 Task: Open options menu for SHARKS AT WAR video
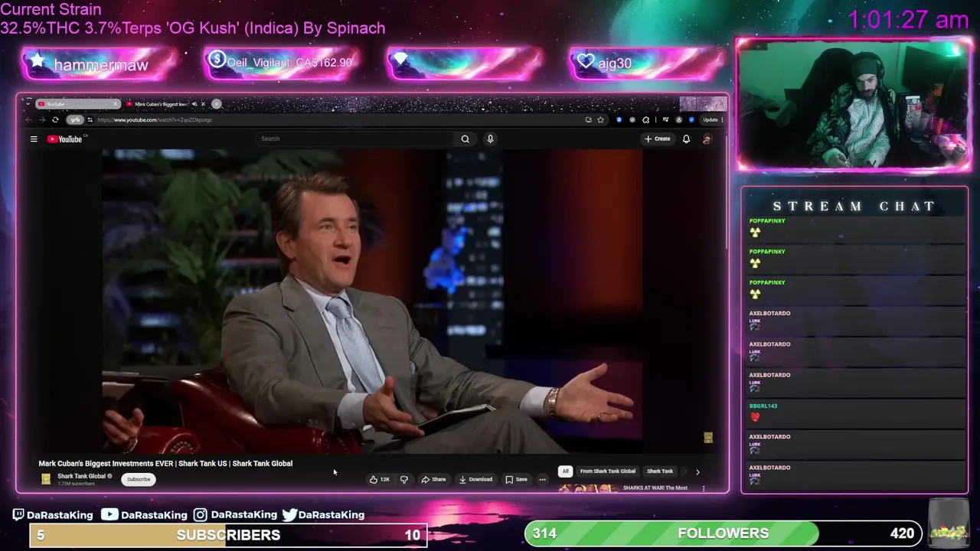click(x=704, y=488)
